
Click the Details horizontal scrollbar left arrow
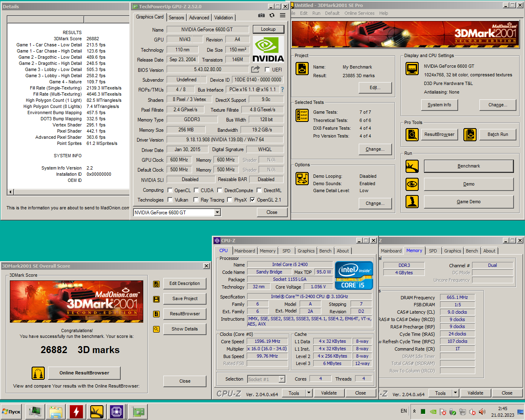coord(11,191)
